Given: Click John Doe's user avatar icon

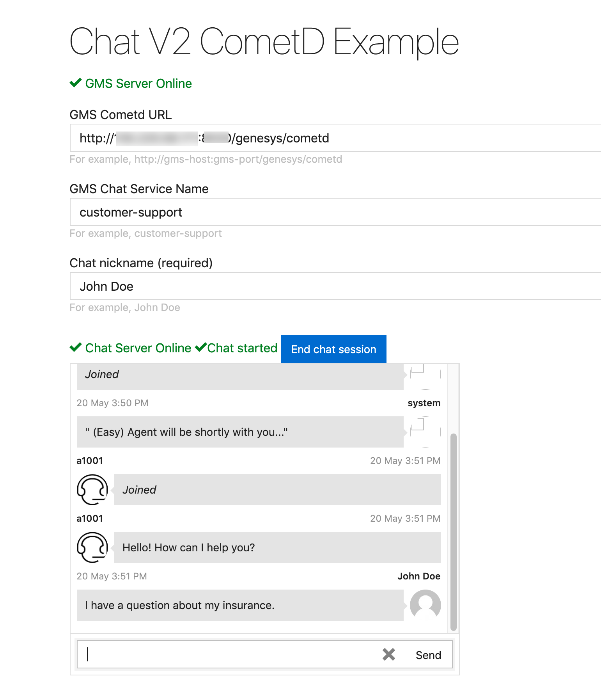Looking at the screenshot, I should pos(425,605).
